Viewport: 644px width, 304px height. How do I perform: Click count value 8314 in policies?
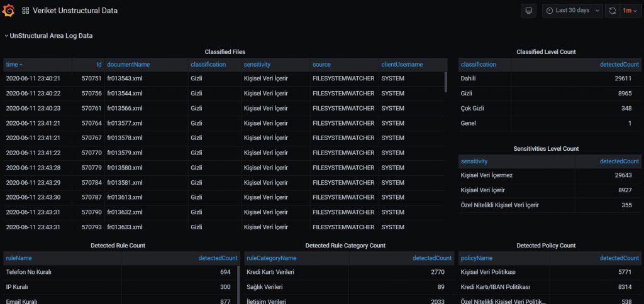click(x=625, y=287)
